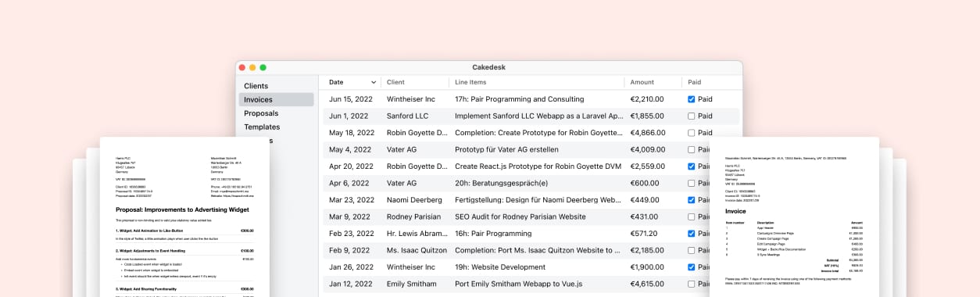Sort by Amount column header

(642, 82)
